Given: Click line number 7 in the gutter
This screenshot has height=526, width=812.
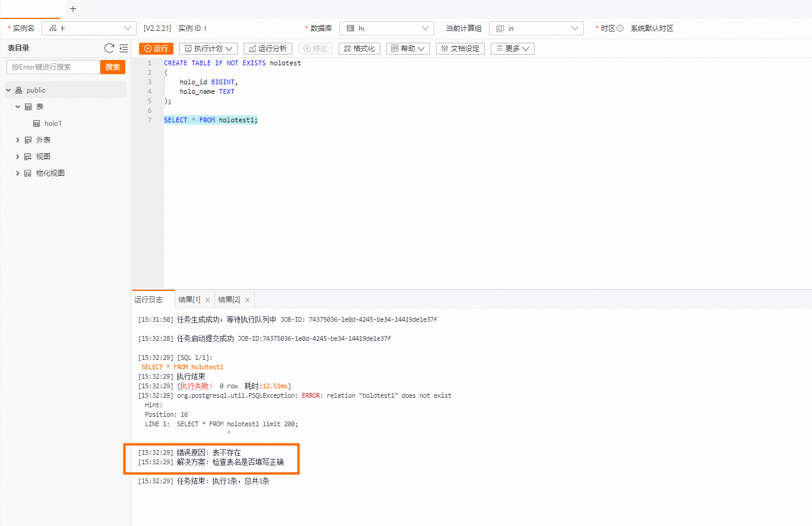Looking at the screenshot, I should coord(150,120).
